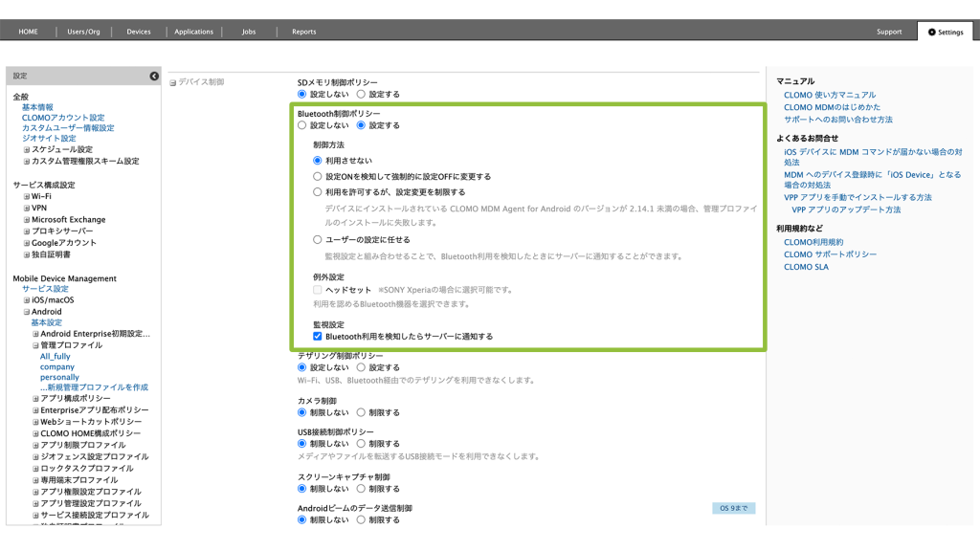Click the plus icon beside VPN

[27, 208]
